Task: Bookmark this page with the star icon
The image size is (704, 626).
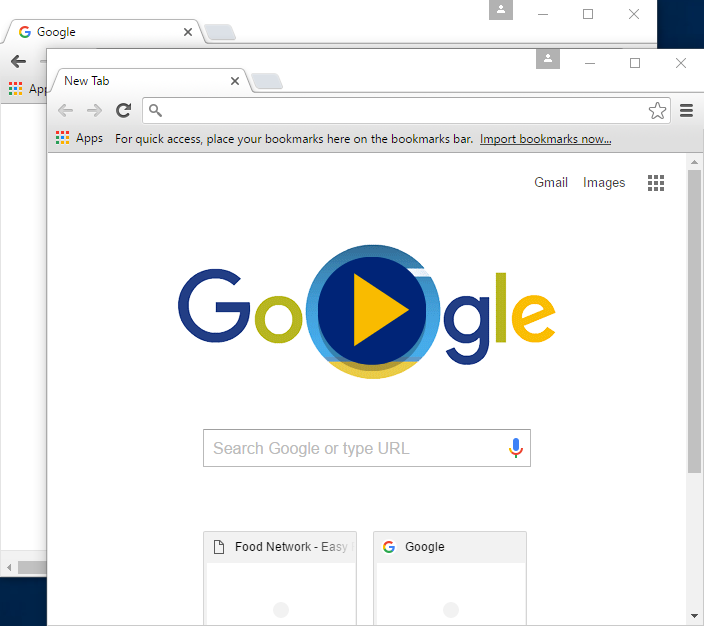Action: 657,110
